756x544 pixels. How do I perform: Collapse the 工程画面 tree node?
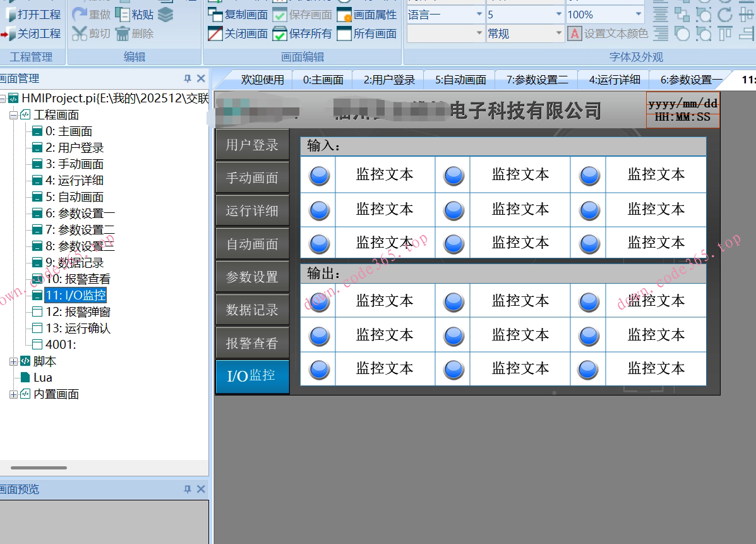(13, 115)
